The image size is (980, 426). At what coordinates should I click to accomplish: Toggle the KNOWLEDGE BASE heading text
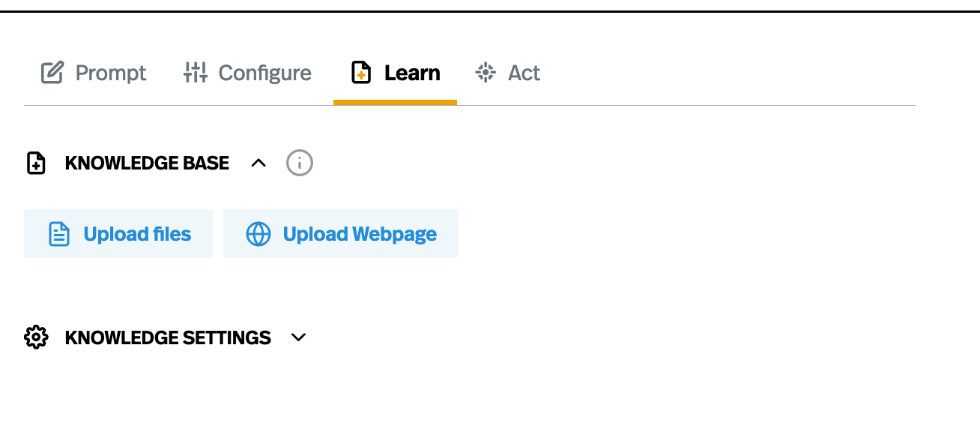point(147,163)
